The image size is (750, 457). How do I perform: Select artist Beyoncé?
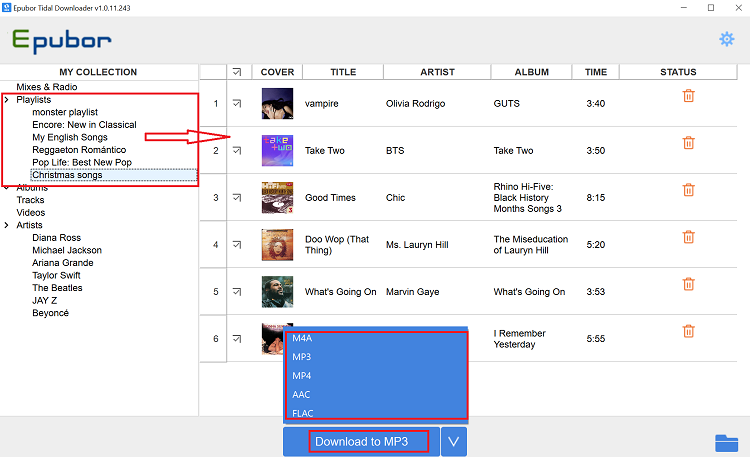tap(50, 313)
